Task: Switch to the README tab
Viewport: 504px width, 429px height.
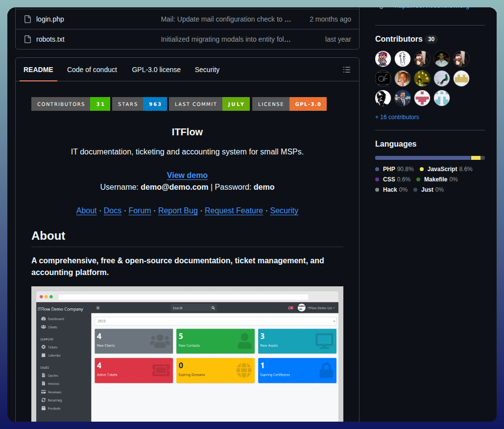Action: pyautogui.click(x=38, y=70)
